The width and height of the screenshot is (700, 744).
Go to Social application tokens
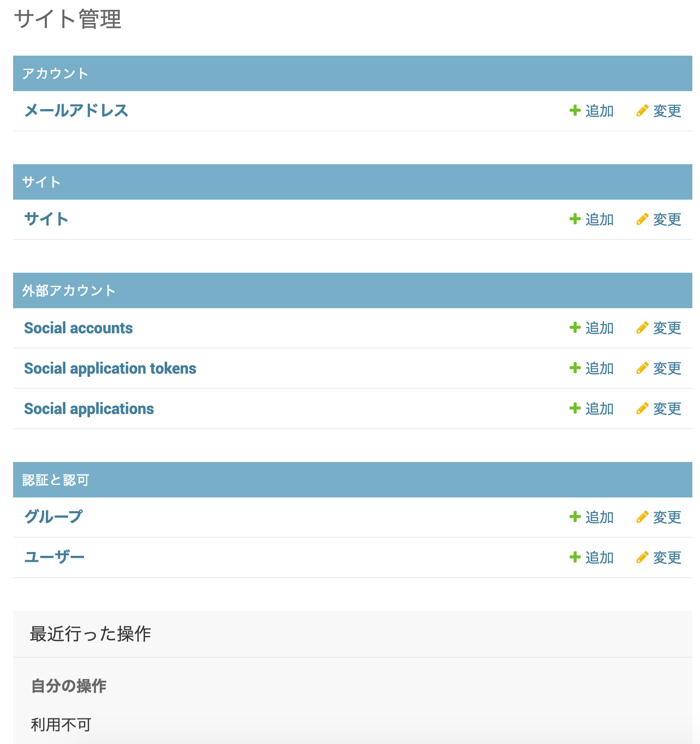click(x=110, y=368)
